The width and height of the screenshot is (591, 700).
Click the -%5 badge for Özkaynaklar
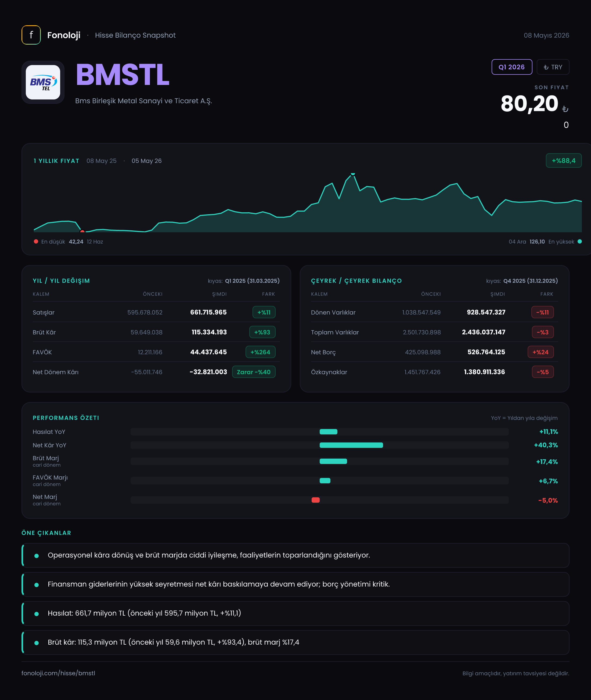[543, 372]
